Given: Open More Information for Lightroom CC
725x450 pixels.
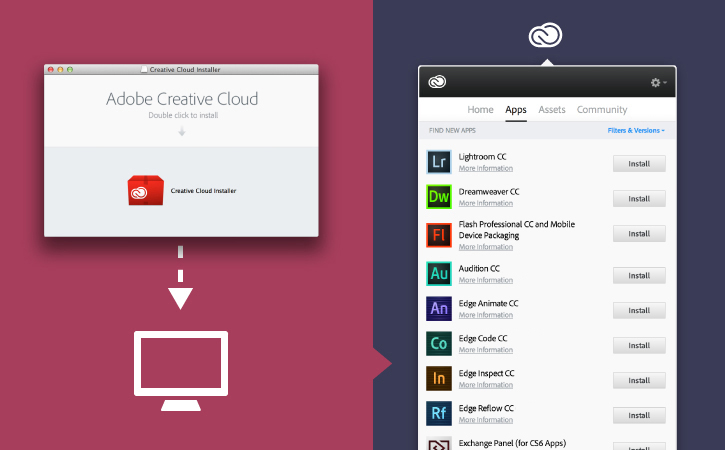Looking at the screenshot, I should point(485,168).
